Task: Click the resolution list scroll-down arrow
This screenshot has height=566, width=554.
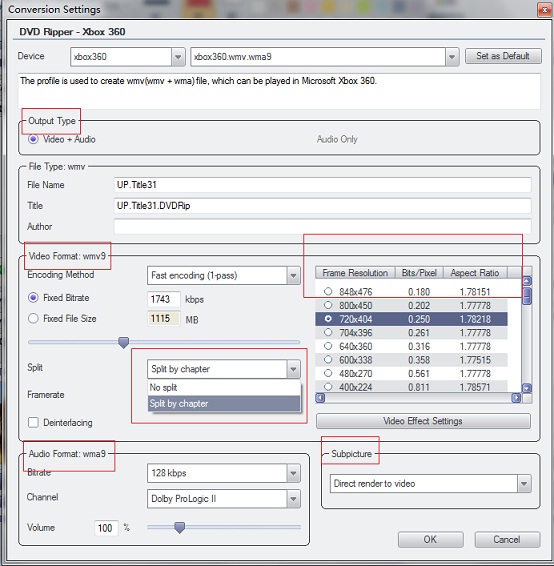Action: (x=527, y=388)
